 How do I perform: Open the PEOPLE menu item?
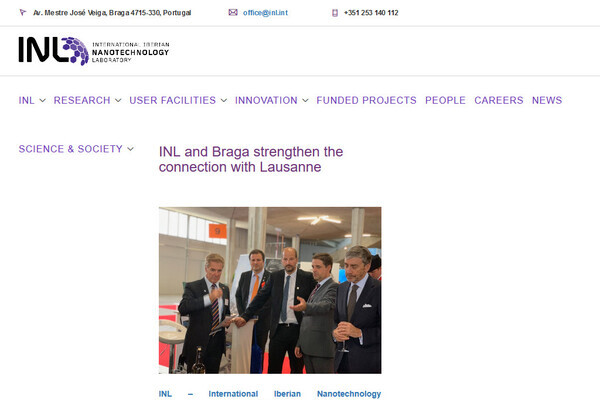445,100
